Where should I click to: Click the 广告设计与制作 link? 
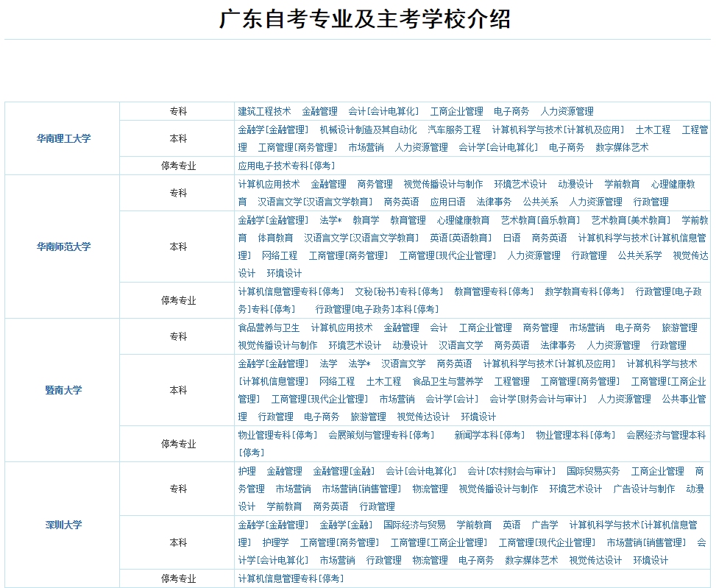pyautogui.click(x=644, y=489)
